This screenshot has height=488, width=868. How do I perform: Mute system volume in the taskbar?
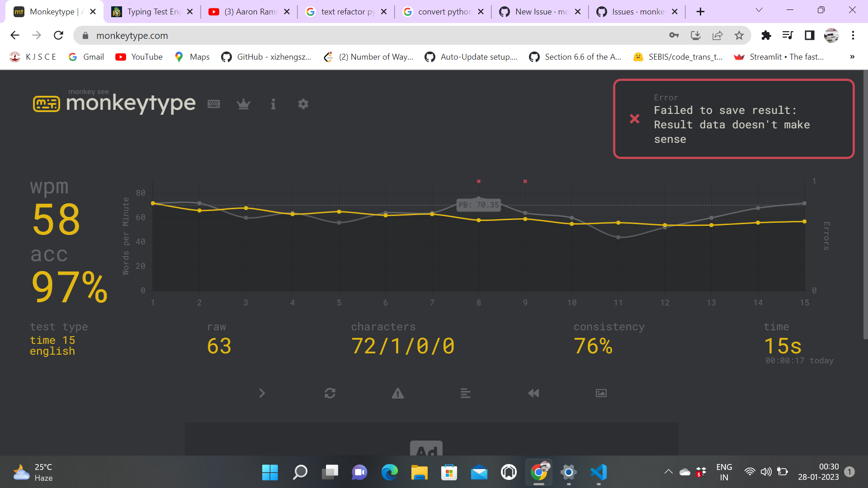pos(766,472)
